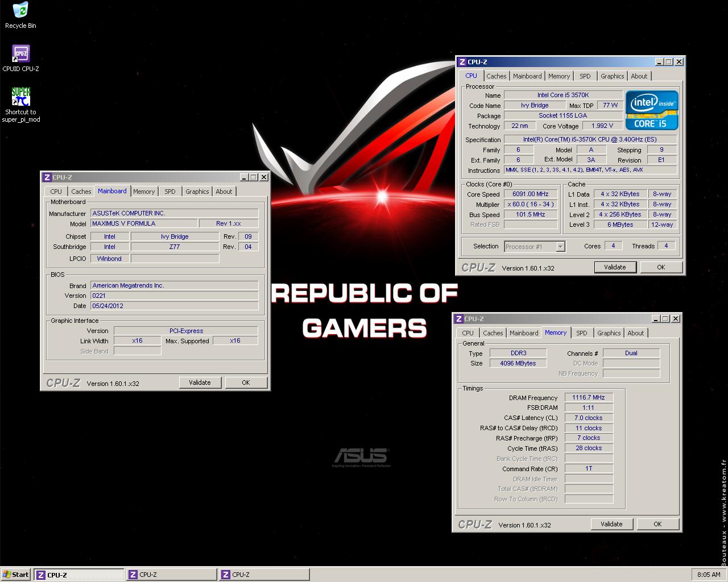Click the Cycle Time 28 clocks value
Screen dimensions: 728x582
coord(589,448)
